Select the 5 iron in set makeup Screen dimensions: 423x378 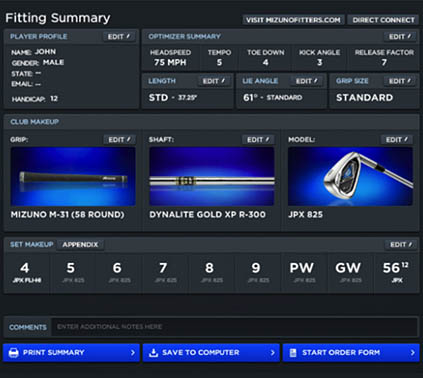pos(73,273)
